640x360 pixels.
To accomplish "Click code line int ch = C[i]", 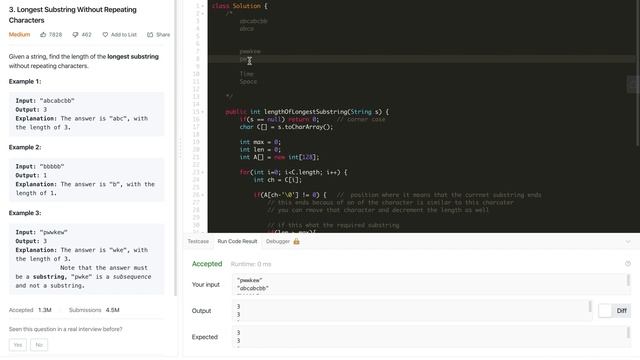I will pyautogui.click(x=278, y=180).
